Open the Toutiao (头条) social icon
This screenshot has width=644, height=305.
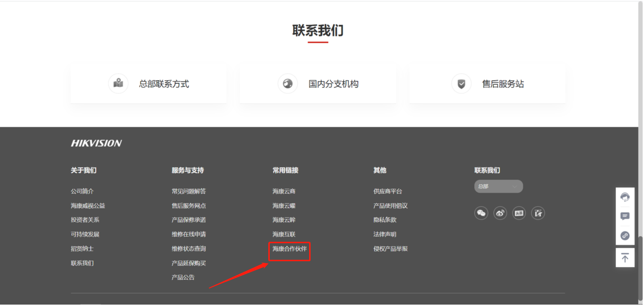[519, 213]
